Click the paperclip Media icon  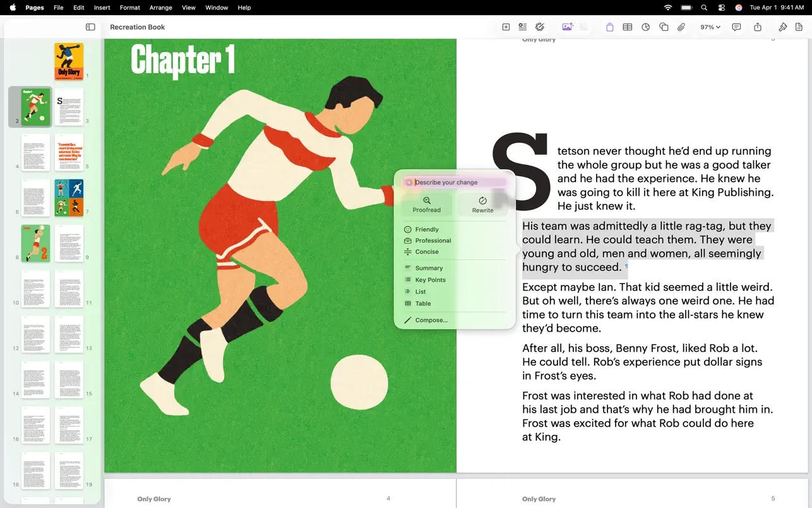681,27
